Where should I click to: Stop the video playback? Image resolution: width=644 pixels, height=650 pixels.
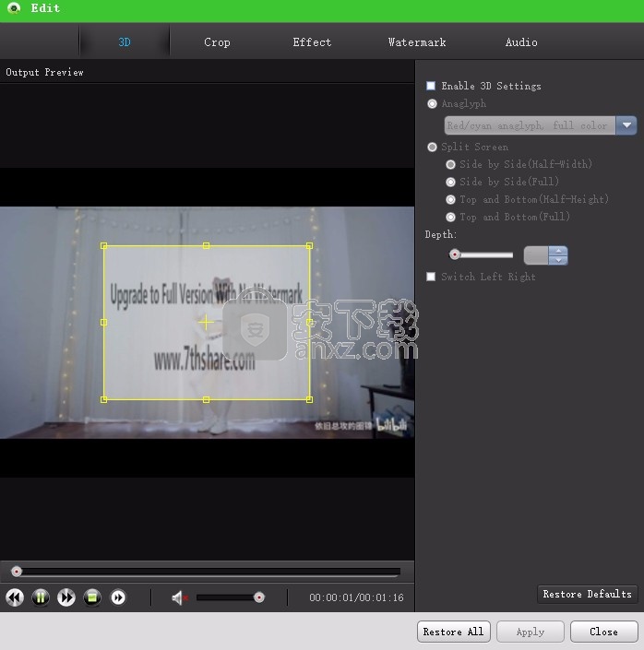click(92, 597)
